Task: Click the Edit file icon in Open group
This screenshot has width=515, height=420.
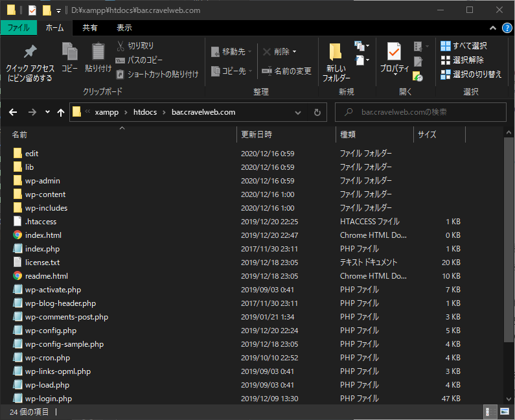Action: click(x=418, y=62)
